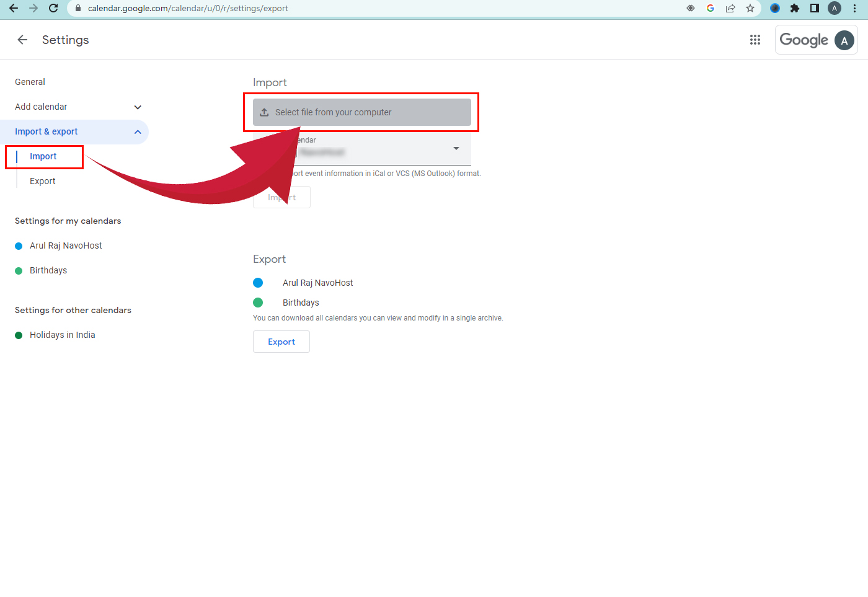This screenshot has height=597, width=868.
Task: Click the browser refresh icon
Action: (x=53, y=8)
